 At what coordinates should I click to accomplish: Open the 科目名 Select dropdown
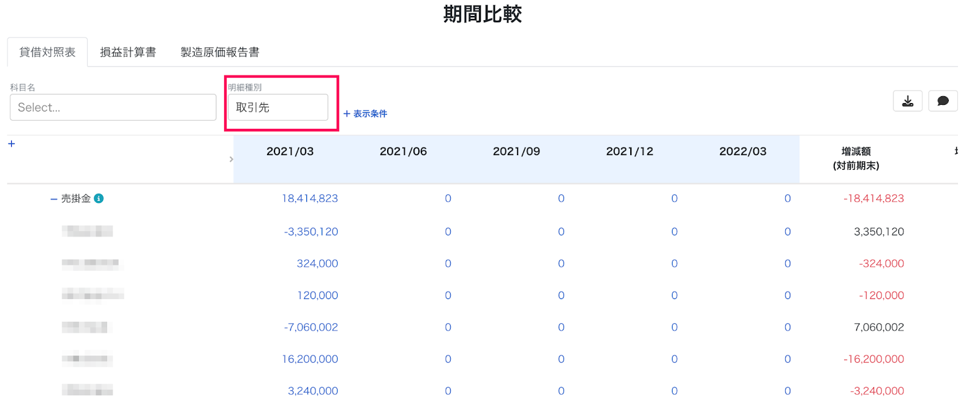click(x=113, y=107)
